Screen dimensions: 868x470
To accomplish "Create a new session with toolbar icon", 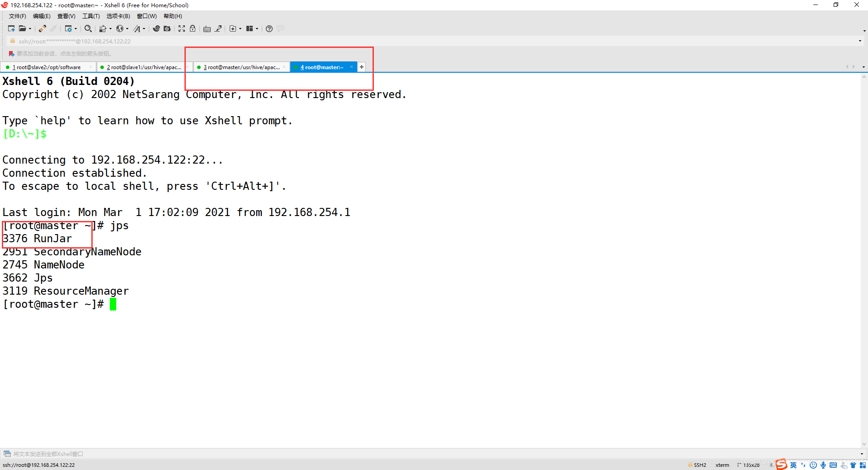I will [x=11, y=28].
